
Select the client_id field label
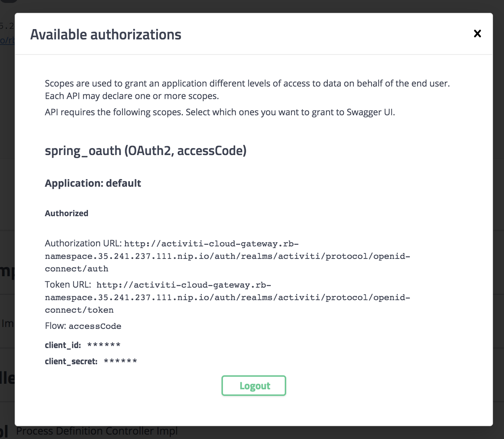coord(63,345)
